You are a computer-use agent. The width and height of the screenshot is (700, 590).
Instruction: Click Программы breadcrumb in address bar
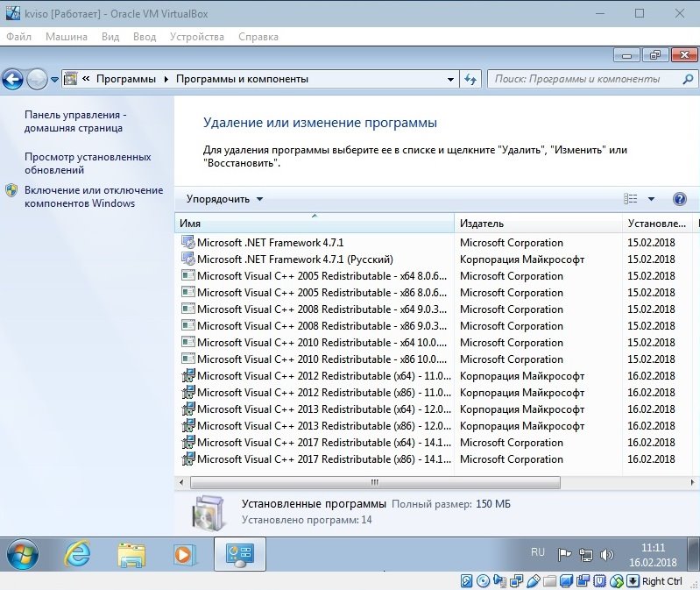(x=126, y=79)
